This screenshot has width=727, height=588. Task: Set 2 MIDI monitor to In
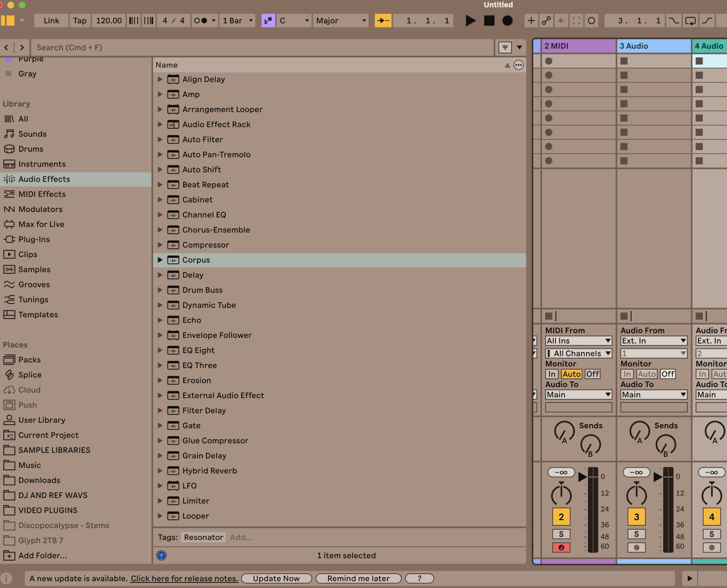552,374
